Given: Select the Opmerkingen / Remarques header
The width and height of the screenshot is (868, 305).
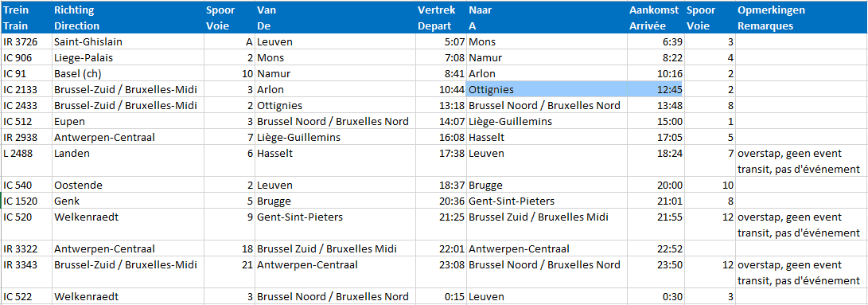Looking at the screenshot, I should [x=801, y=18].
